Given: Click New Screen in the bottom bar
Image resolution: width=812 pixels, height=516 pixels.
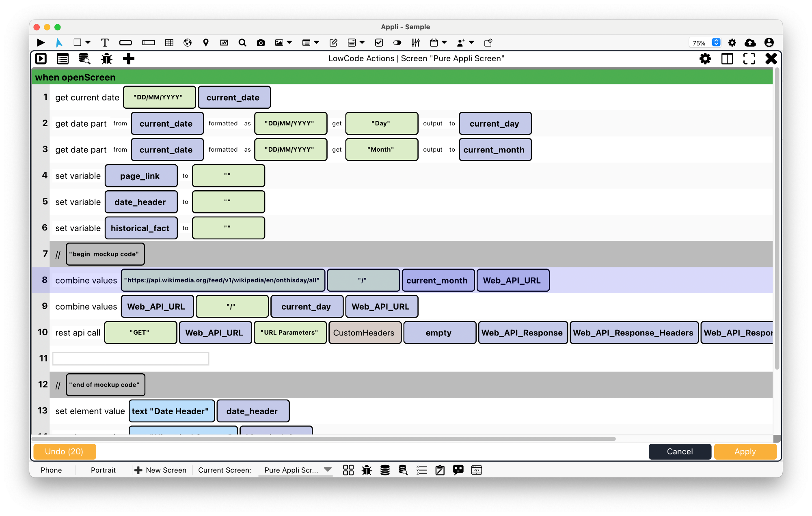Looking at the screenshot, I should (160, 470).
